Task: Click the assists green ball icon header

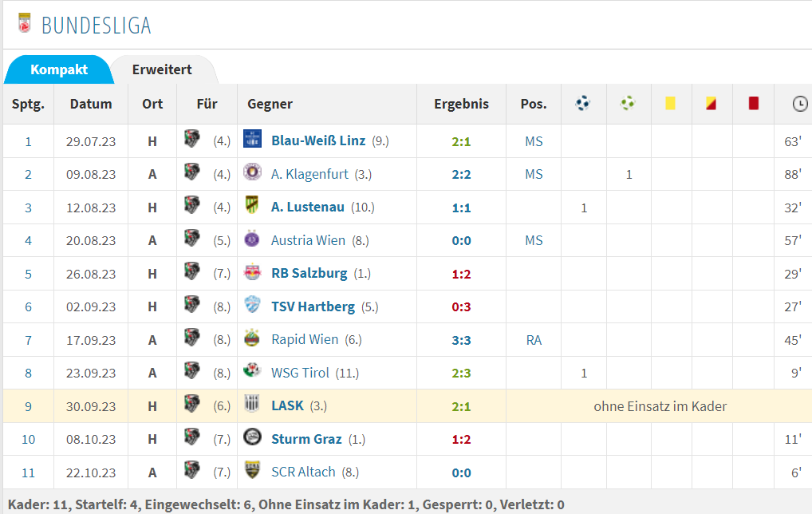Action: pos(628,104)
